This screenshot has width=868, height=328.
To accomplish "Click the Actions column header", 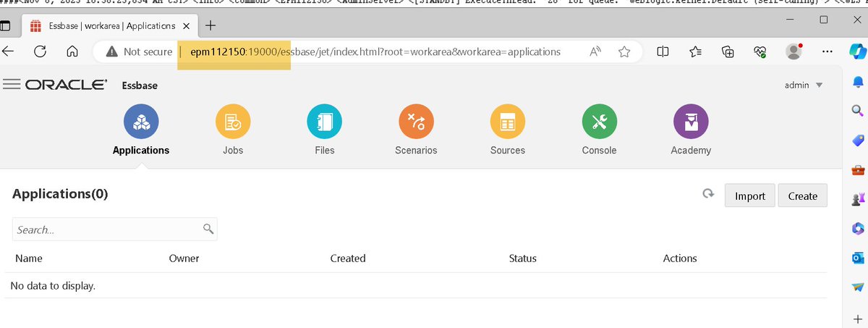I will click(x=680, y=258).
